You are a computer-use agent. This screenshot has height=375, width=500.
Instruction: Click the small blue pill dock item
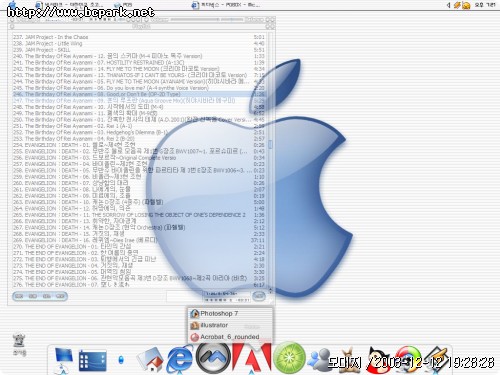tap(121, 360)
